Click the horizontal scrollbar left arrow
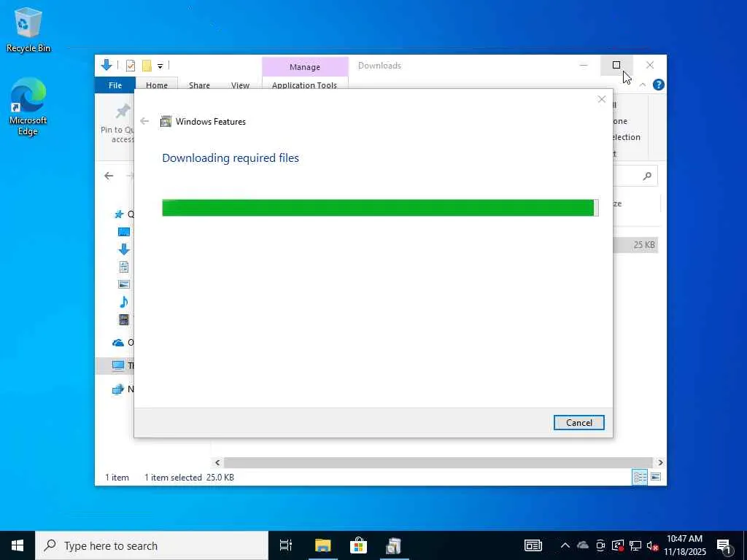Image resolution: width=747 pixels, height=560 pixels. point(217,462)
